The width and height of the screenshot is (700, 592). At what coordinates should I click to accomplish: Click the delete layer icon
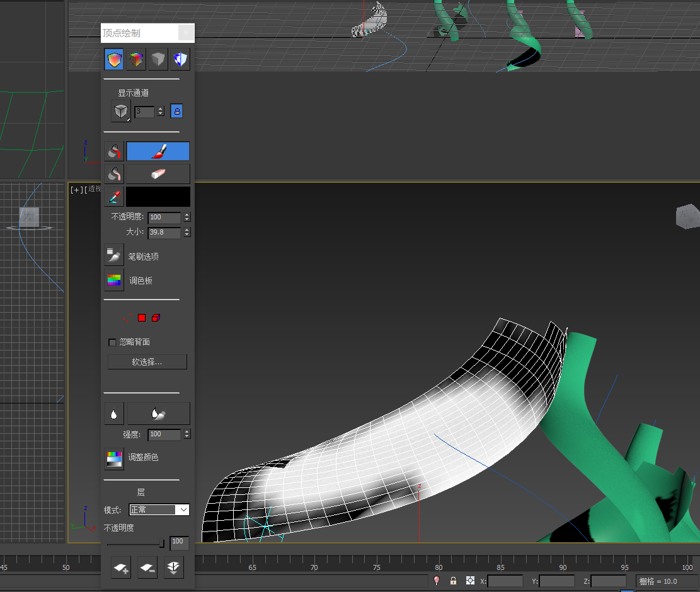click(x=147, y=568)
